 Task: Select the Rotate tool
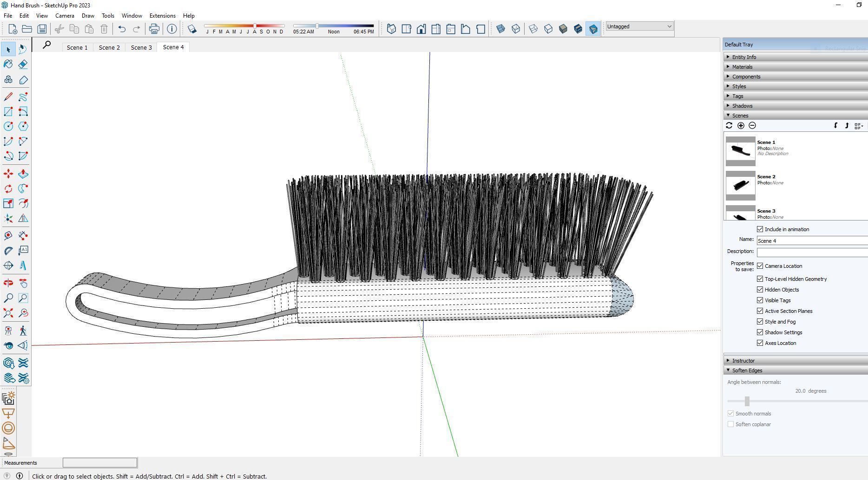[8, 188]
